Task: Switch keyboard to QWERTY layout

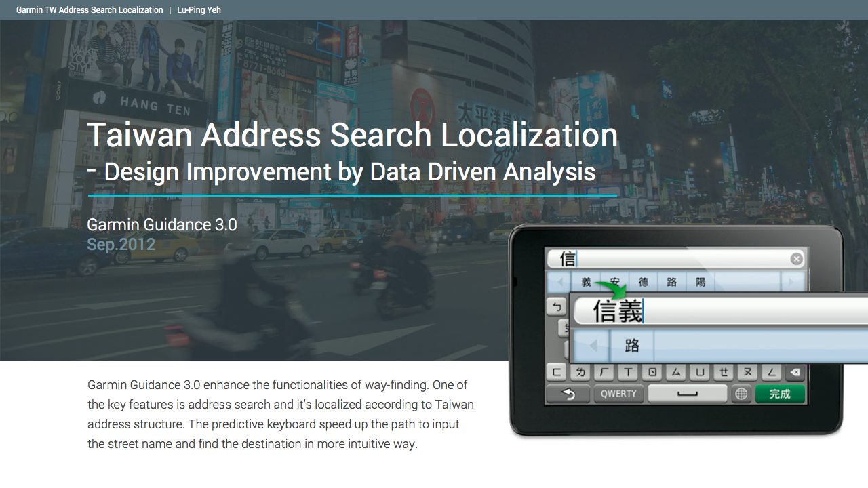Action: [618, 394]
